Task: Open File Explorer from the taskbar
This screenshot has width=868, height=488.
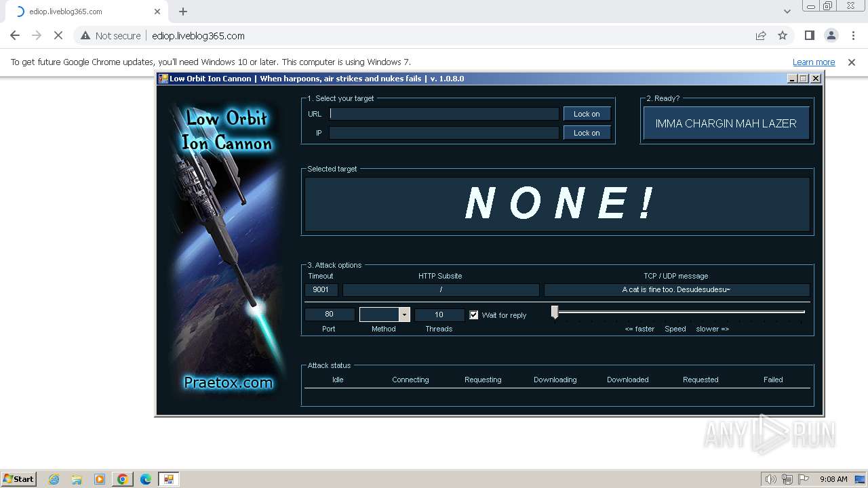Action: click(77, 479)
